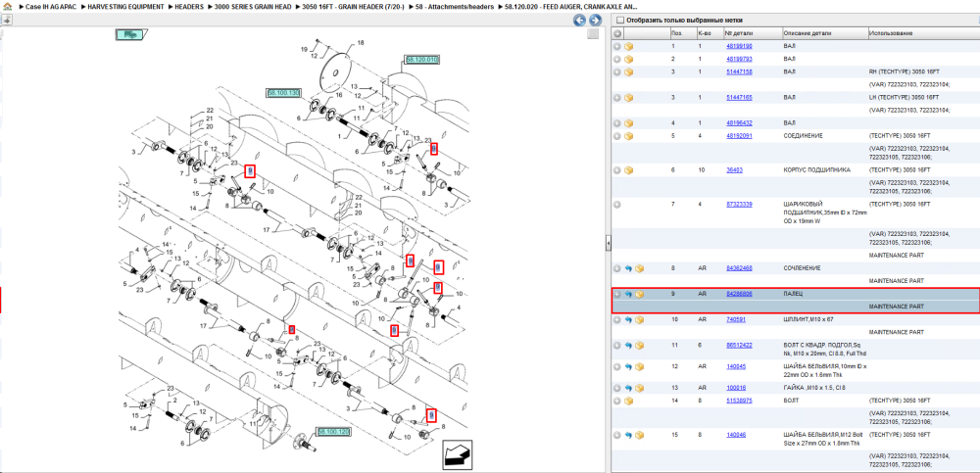Click the package icon for part 86512422
This screenshot has width=980, height=473.
[x=639, y=345]
